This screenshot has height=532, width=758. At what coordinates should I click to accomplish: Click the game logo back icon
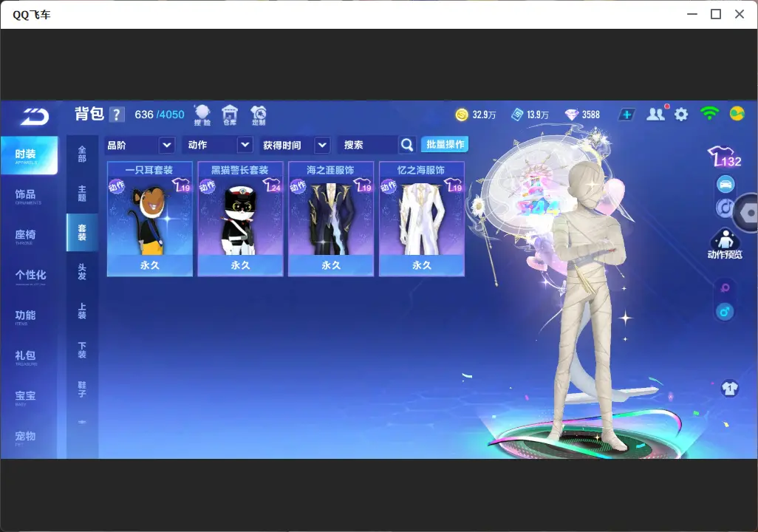[x=35, y=116]
